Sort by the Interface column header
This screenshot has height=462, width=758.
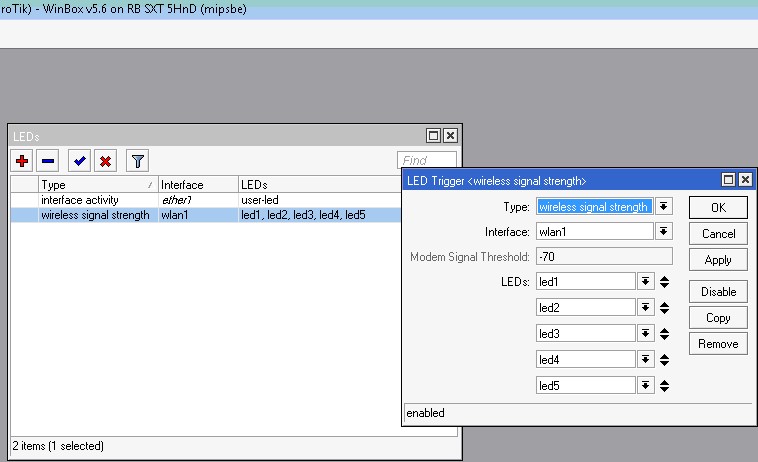198,185
